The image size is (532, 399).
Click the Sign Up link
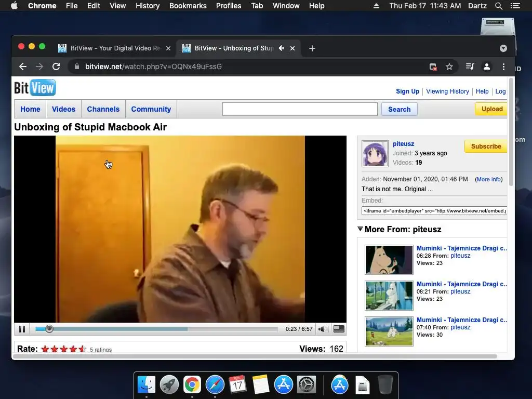407,91
